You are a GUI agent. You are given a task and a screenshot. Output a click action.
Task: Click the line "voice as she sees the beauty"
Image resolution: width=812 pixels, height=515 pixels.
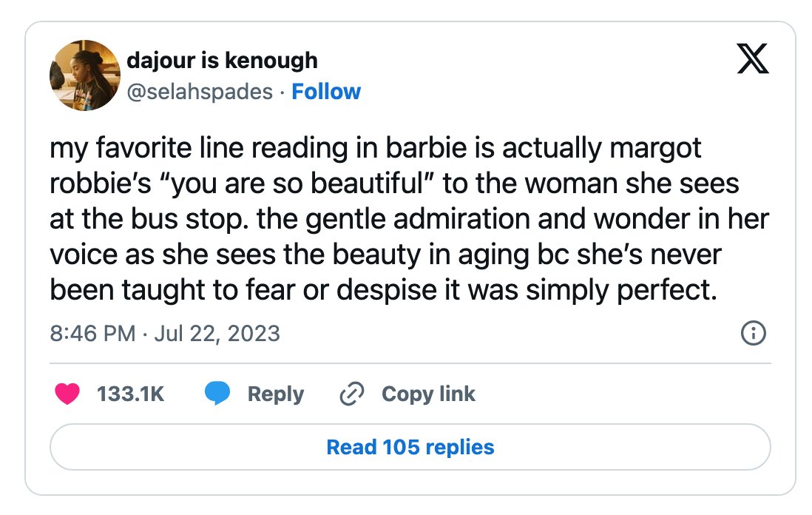pyautogui.click(x=385, y=255)
